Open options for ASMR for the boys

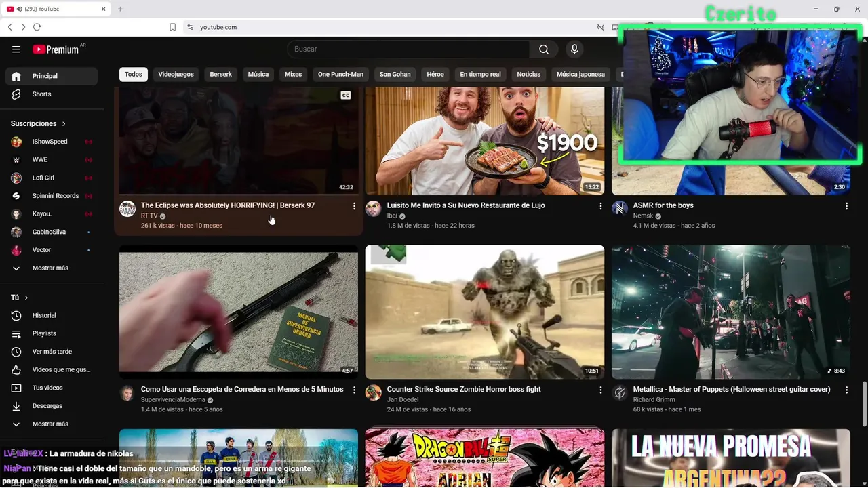pos(846,206)
